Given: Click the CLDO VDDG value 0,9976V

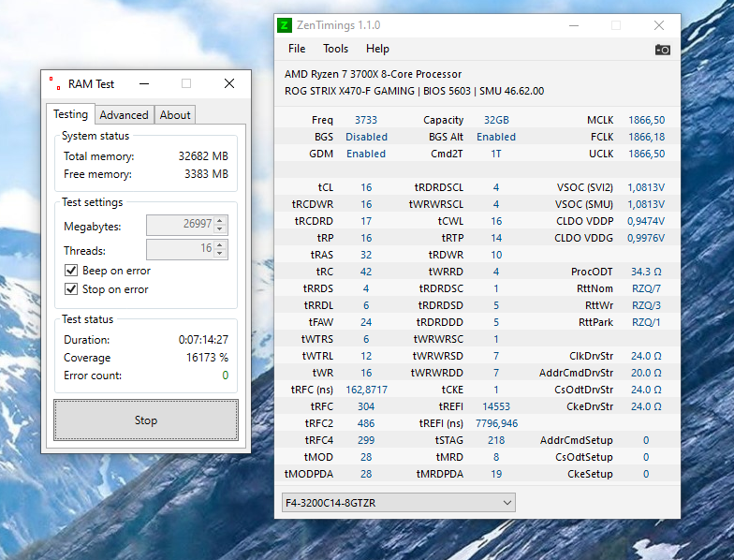Looking at the screenshot, I should click(x=646, y=238).
